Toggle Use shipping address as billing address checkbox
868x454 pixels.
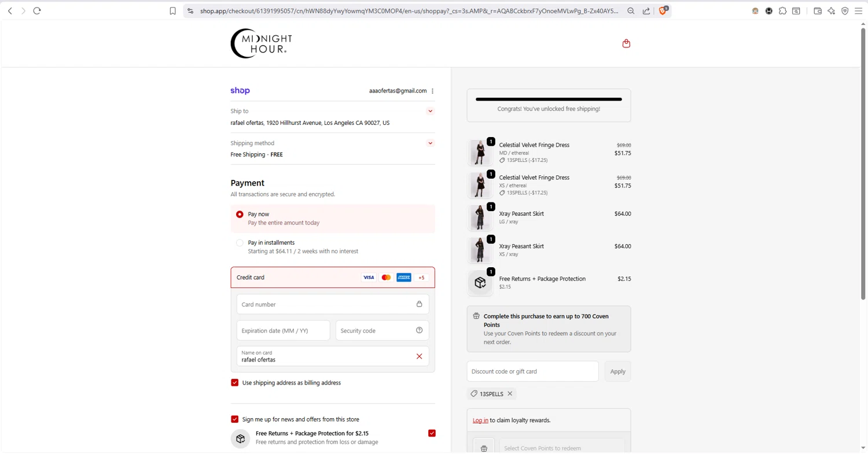[x=235, y=383]
